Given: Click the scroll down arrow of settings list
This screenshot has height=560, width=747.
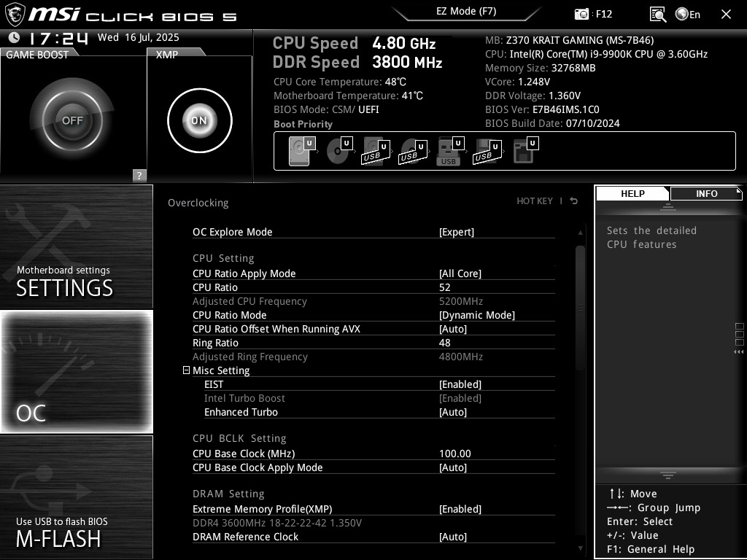Looking at the screenshot, I should point(580,548).
